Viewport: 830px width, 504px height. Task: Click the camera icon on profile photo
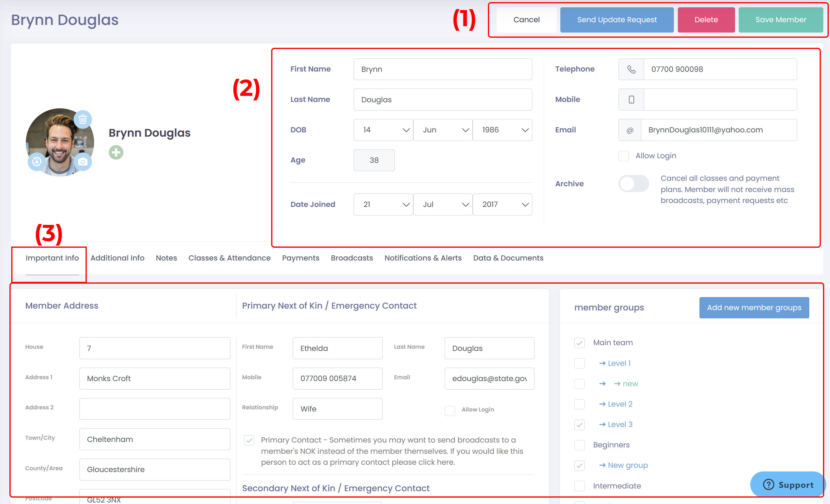(x=83, y=162)
